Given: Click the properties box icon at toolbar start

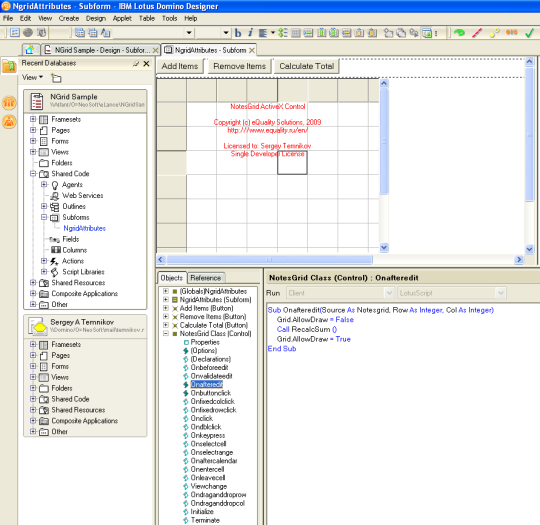Looking at the screenshot, I should [x=15, y=33].
